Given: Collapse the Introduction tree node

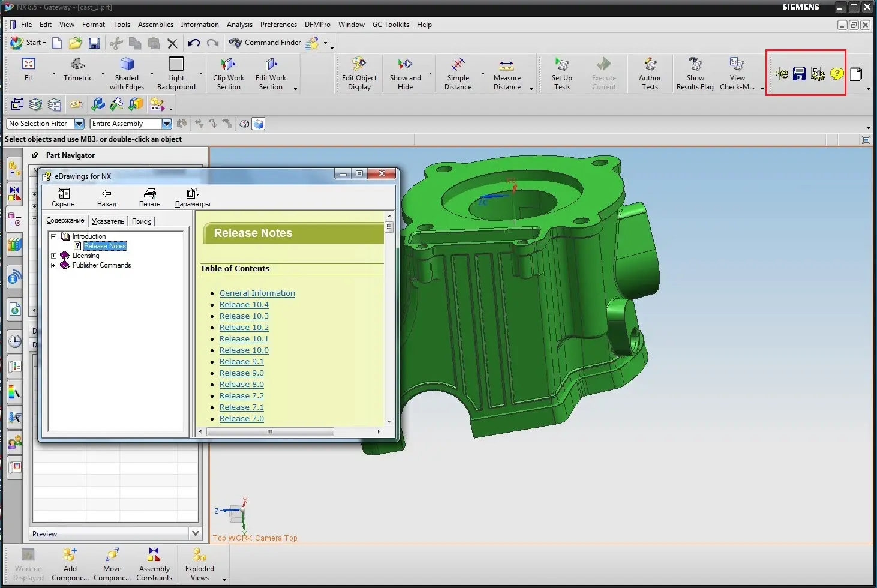Looking at the screenshot, I should click(53, 236).
